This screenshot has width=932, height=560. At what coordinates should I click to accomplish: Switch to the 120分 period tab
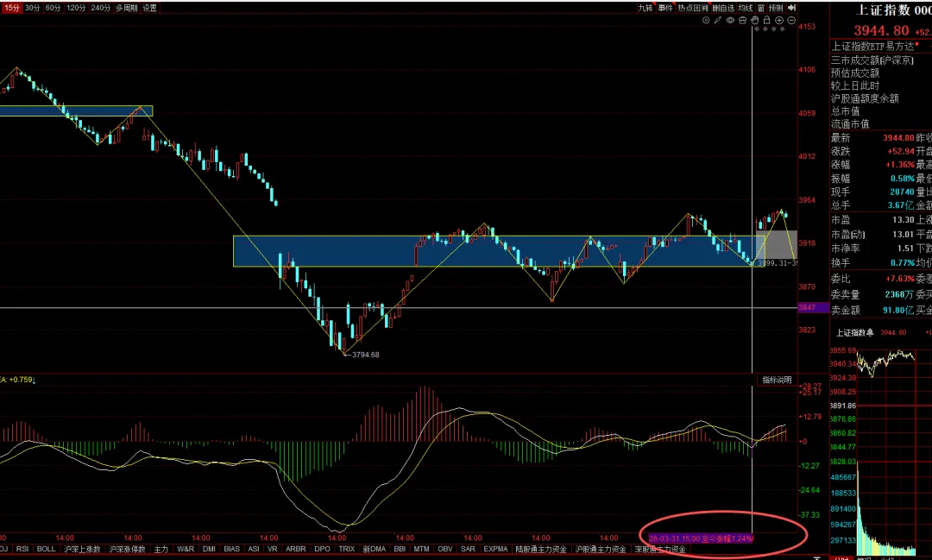(x=76, y=8)
